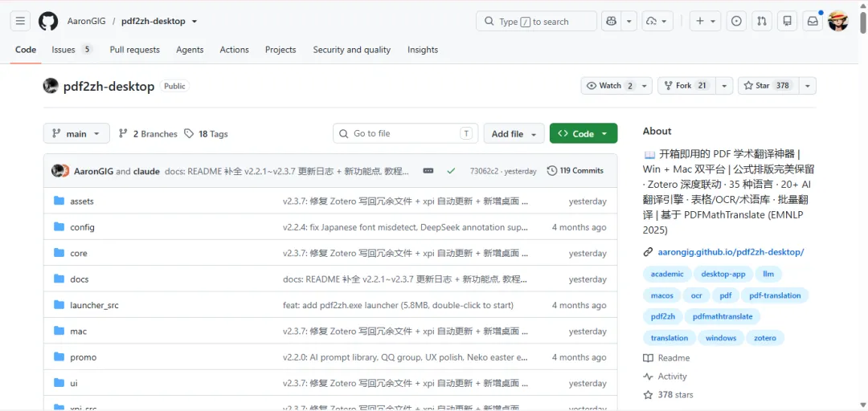The image size is (868, 411).
Task: Switch to the Insights tab
Action: click(423, 50)
